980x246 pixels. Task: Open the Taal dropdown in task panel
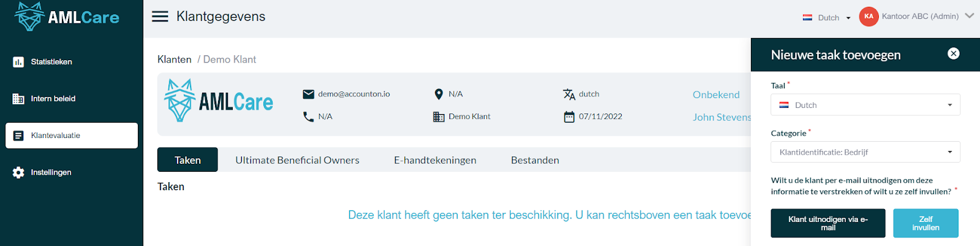coord(865,105)
